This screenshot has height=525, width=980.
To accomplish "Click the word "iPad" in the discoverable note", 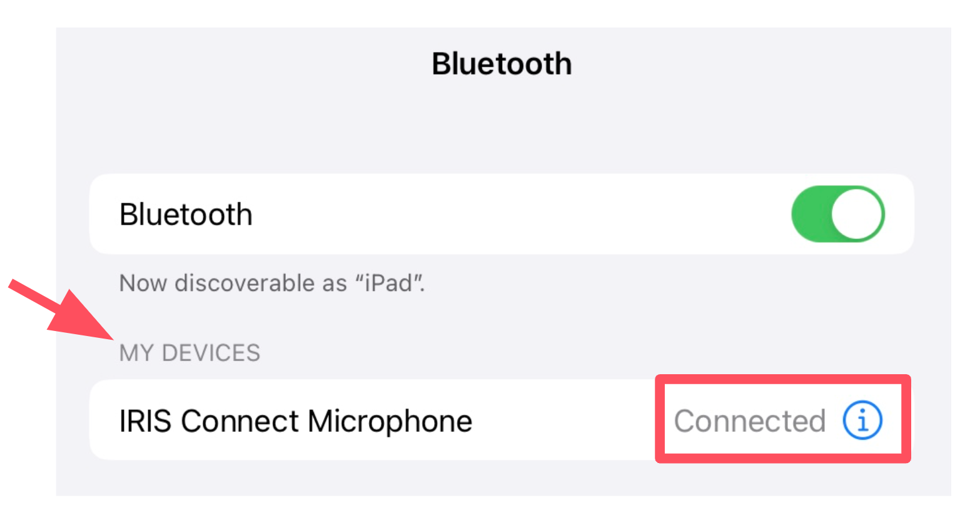I will pyautogui.click(x=389, y=283).
